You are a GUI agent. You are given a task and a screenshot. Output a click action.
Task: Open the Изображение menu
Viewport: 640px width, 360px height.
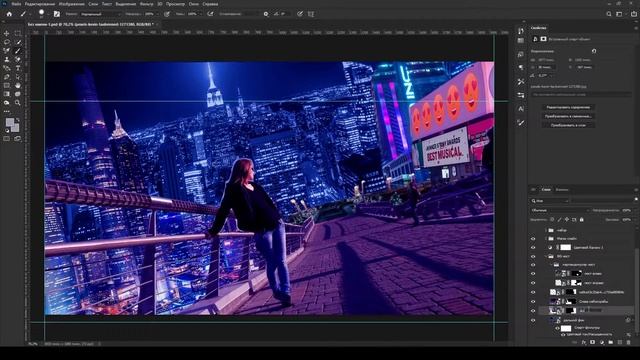click(x=71, y=4)
